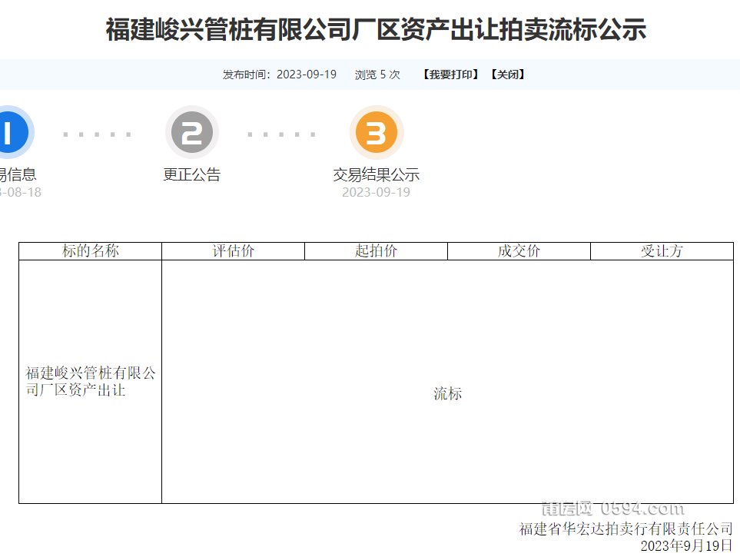The width and height of the screenshot is (740, 560).
Task: Click the 福建省华宏达拍卖行有限责任公司 signature text
Action: (x=626, y=529)
